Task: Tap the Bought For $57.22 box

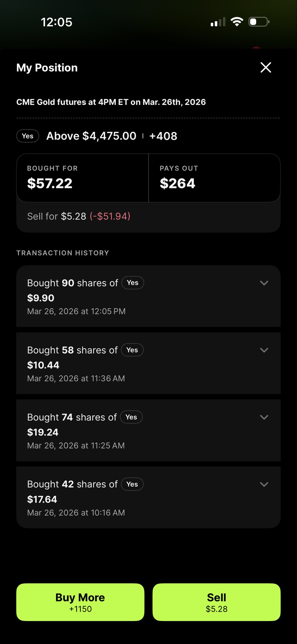Action: point(83,178)
